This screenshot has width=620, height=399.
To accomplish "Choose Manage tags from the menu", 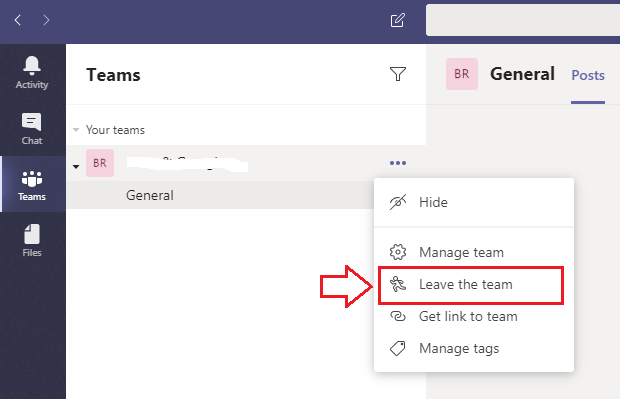I will tap(474, 348).
